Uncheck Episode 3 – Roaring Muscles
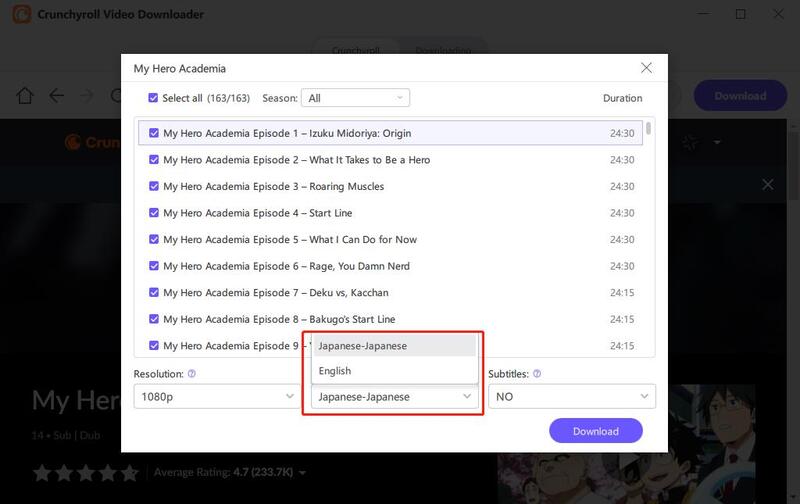Image resolution: width=800 pixels, height=504 pixels. tap(154, 186)
